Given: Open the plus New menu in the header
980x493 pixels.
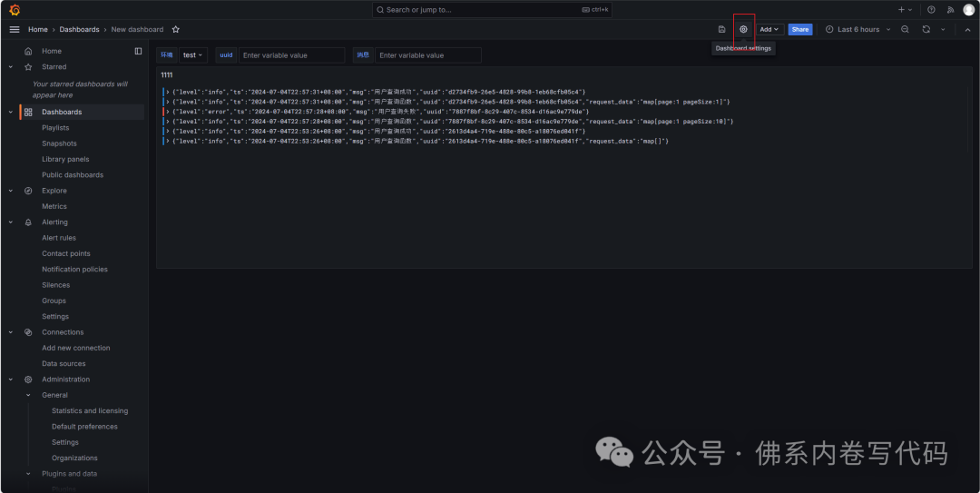Looking at the screenshot, I should click(x=905, y=9).
